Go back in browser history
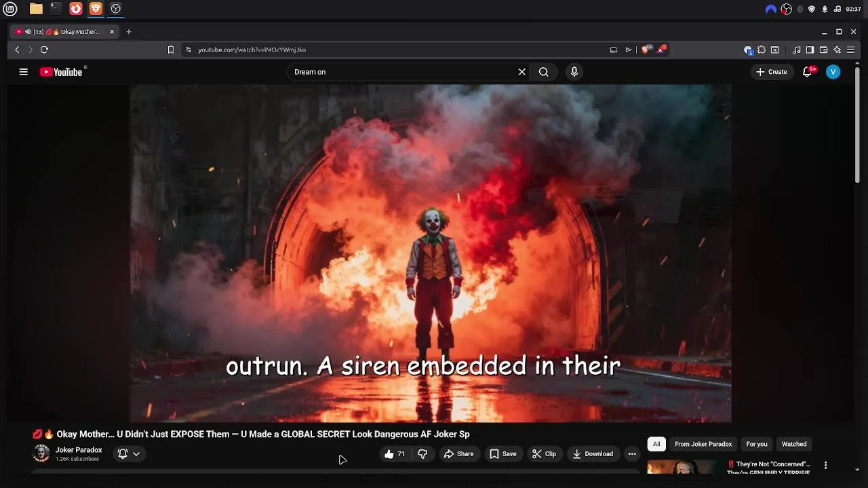The width and height of the screenshot is (868, 488). [18, 49]
